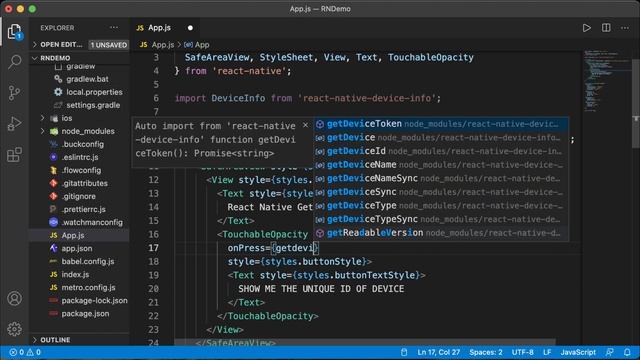Click the notifications bell icon
The width and height of the screenshot is (640, 360).
(627, 352)
